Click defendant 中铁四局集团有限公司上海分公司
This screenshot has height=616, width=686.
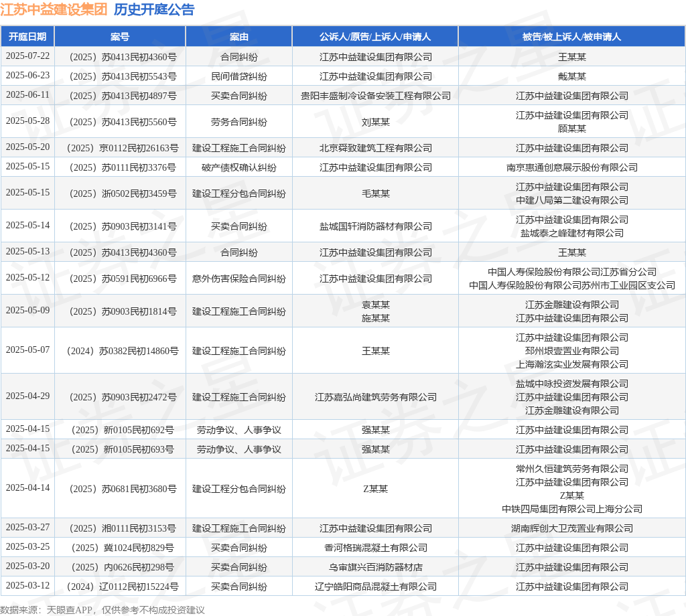point(572,509)
